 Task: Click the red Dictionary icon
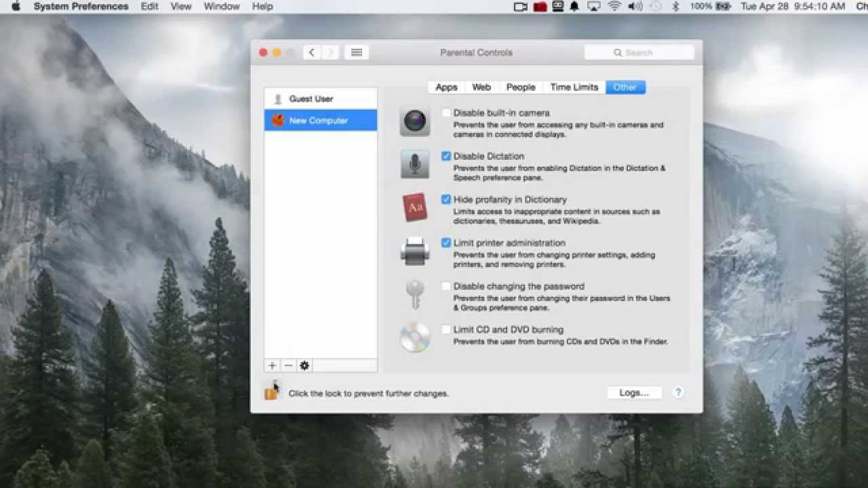tap(414, 207)
